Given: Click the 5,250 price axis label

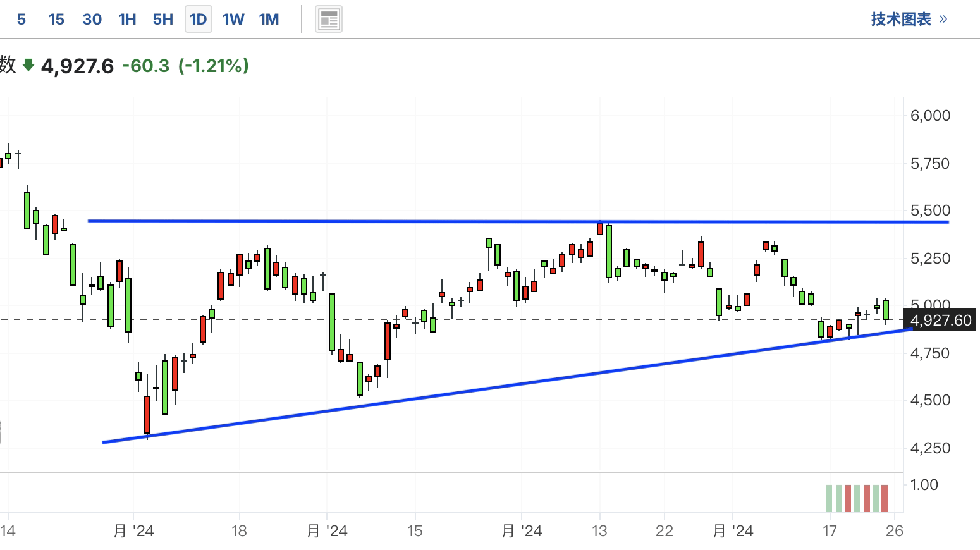Looking at the screenshot, I should (930, 259).
